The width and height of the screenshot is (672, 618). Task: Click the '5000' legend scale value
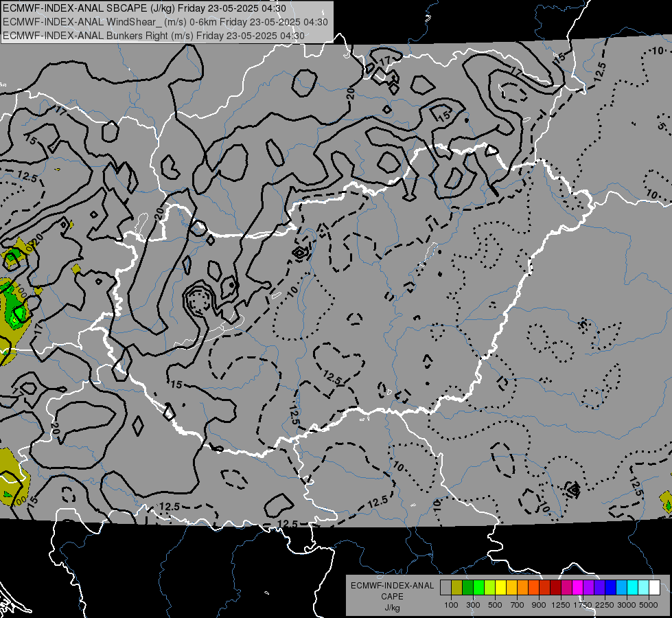(x=649, y=605)
